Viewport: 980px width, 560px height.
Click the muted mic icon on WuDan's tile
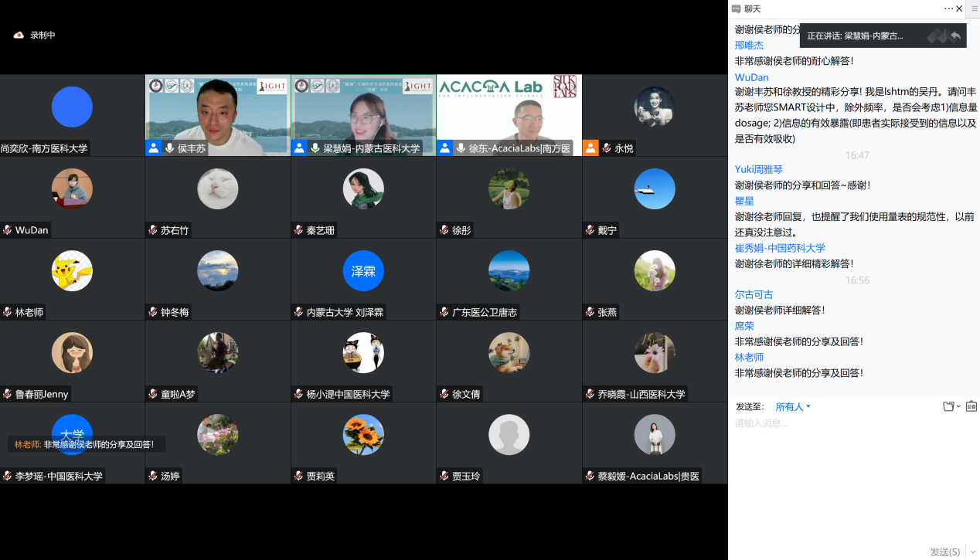(7, 230)
